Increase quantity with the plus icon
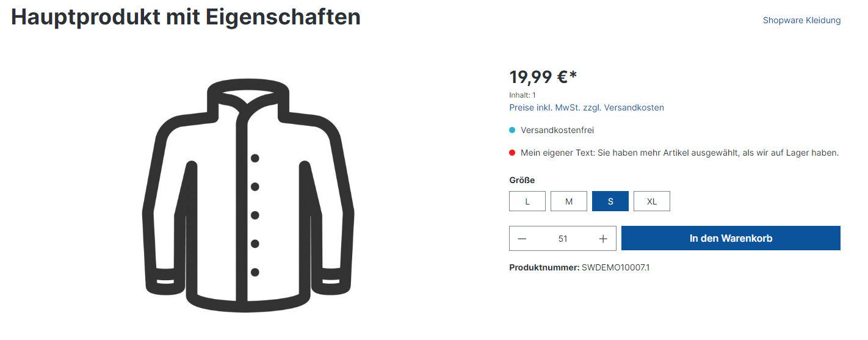The image size is (868, 340). [x=603, y=239]
